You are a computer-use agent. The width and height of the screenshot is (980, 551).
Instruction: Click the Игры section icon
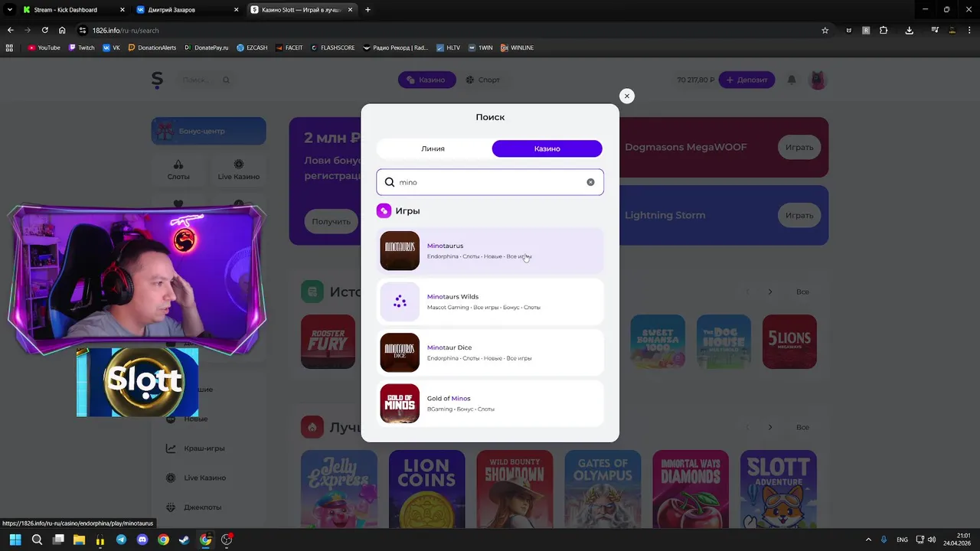coord(384,210)
